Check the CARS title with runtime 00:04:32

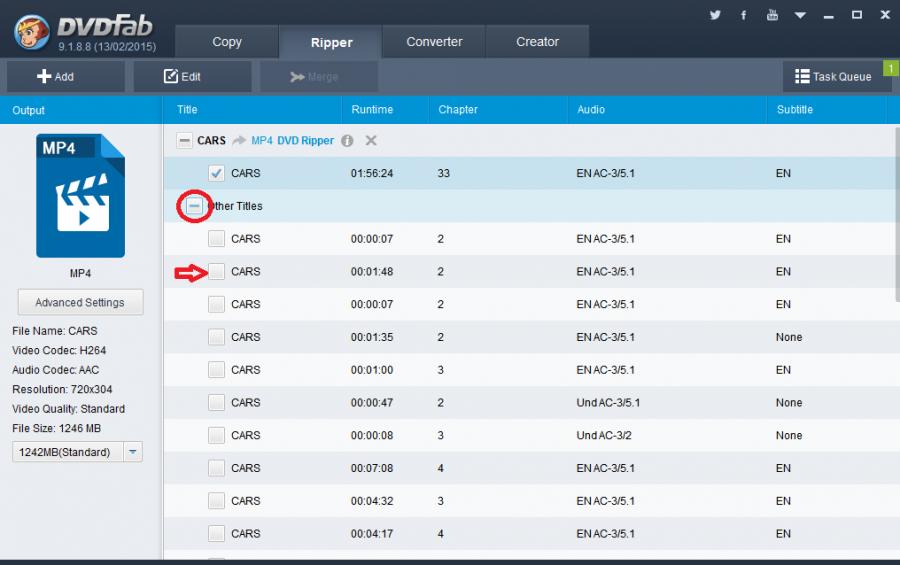coord(216,500)
